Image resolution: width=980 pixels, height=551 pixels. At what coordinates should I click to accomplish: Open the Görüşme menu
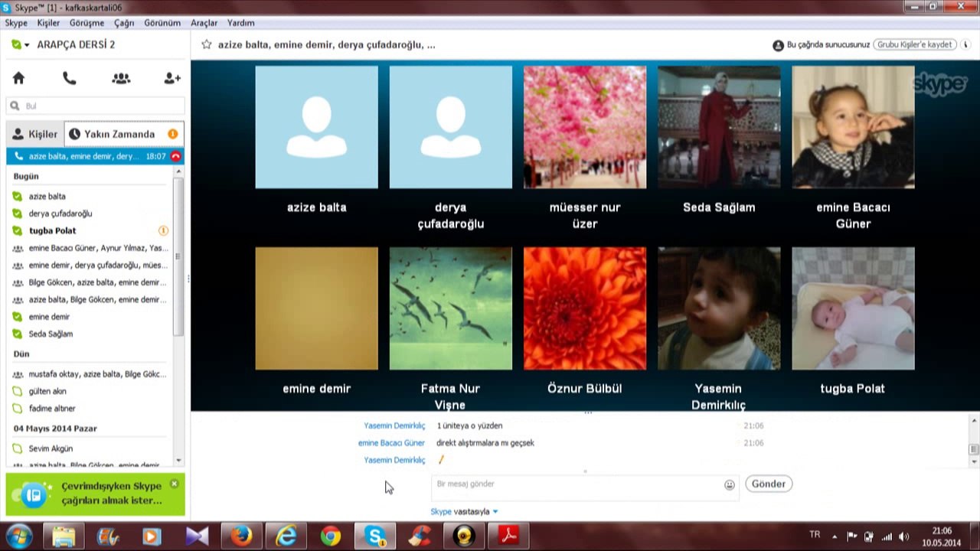pos(87,23)
